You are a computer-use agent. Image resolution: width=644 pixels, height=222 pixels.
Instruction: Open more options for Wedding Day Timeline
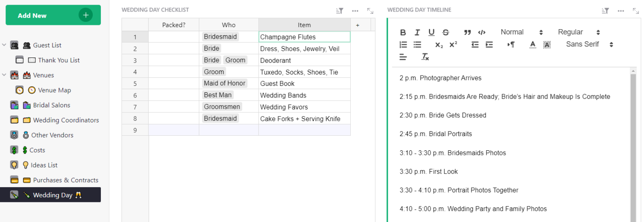[x=621, y=11]
